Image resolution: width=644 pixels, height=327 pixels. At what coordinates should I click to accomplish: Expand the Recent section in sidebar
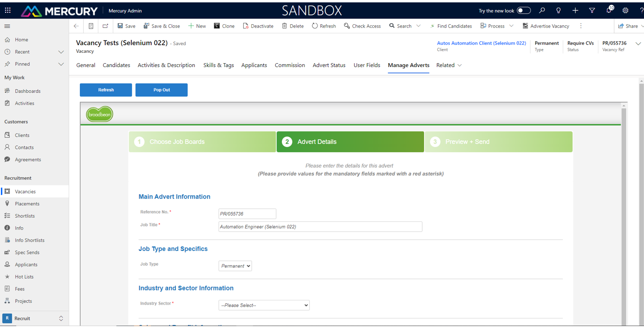click(x=61, y=52)
